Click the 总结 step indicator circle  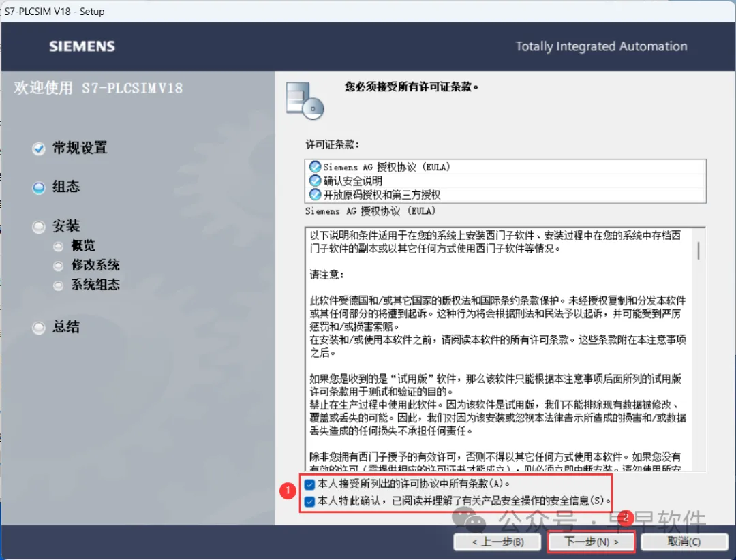(x=39, y=328)
